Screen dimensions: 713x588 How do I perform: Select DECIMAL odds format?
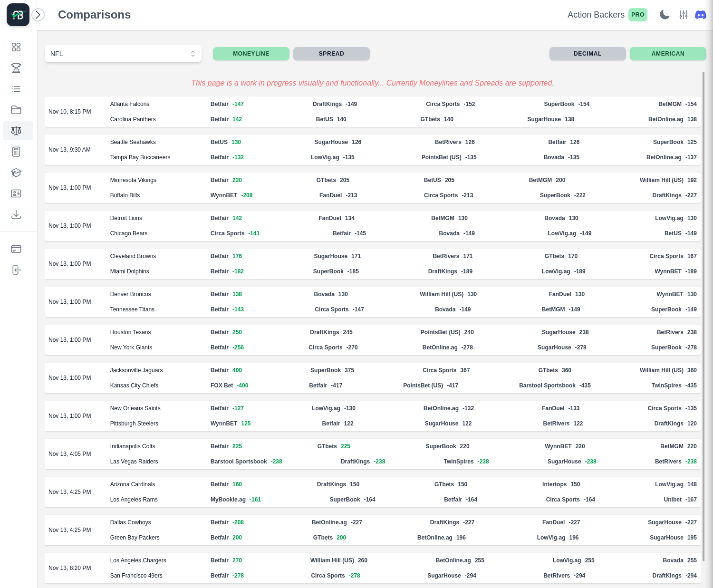pos(588,54)
